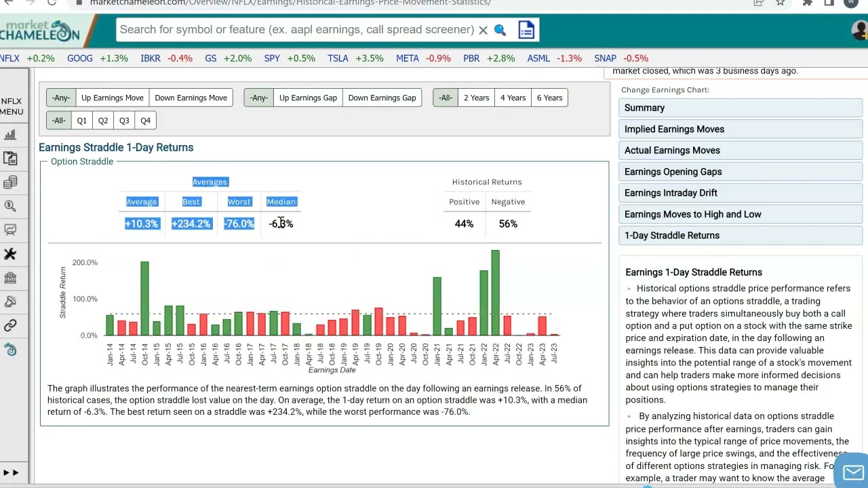Viewport: 868px width, 488px height.
Task: Filter by Up Earnings Move
Action: click(113, 98)
